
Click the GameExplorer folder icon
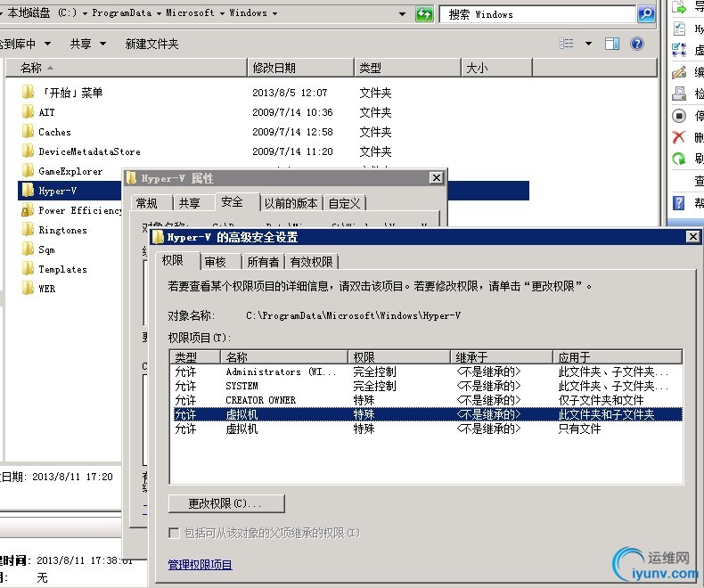[x=28, y=170]
